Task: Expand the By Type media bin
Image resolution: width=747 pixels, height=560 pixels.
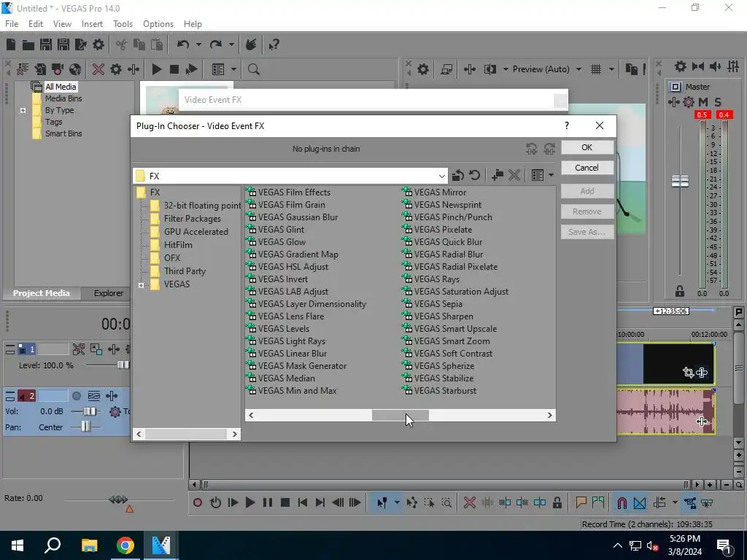Action: tap(23, 111)
